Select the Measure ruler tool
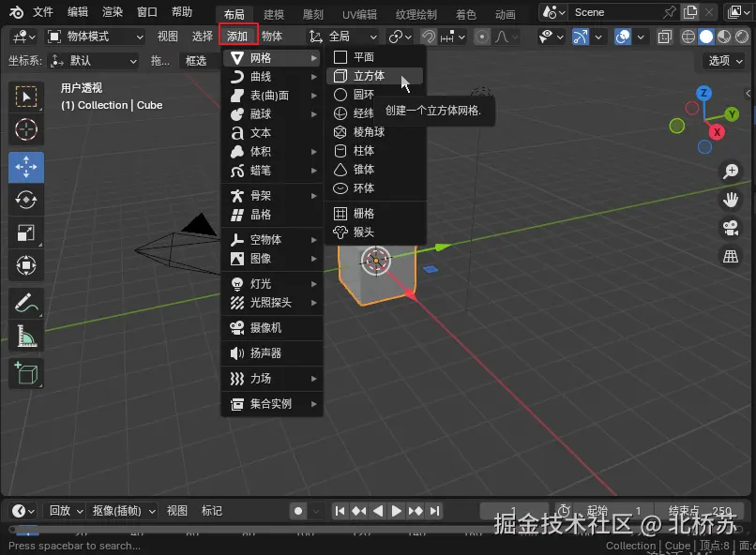The width and height of the screenshot is (756, 555). pyautogui.click(x=26, y=336)
